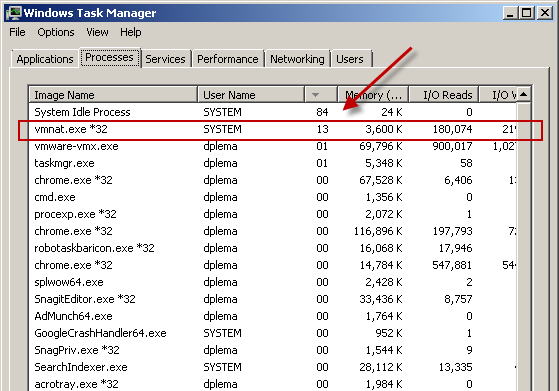Image resolution: width=559 pixels, height=391 pixels.
Task: Click the 952 K memory value
Action: point(389,333)
